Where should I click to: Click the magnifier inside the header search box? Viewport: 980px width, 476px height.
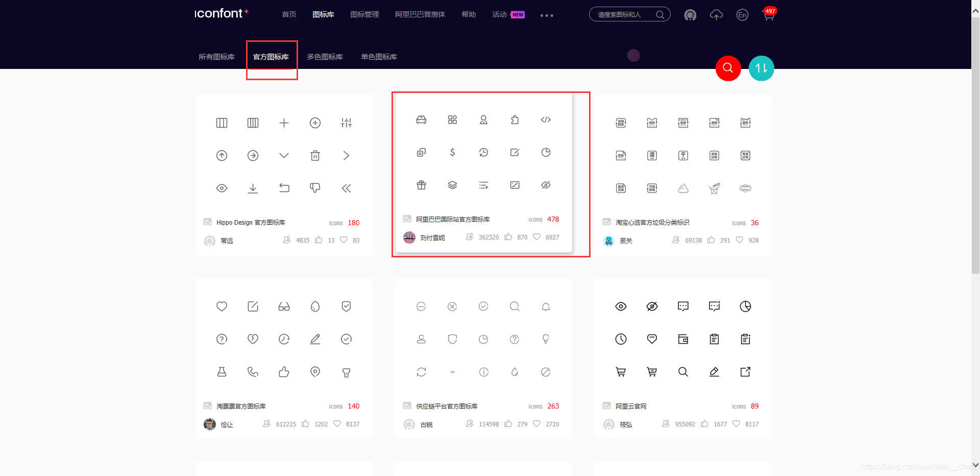click(x=660, y=15)
